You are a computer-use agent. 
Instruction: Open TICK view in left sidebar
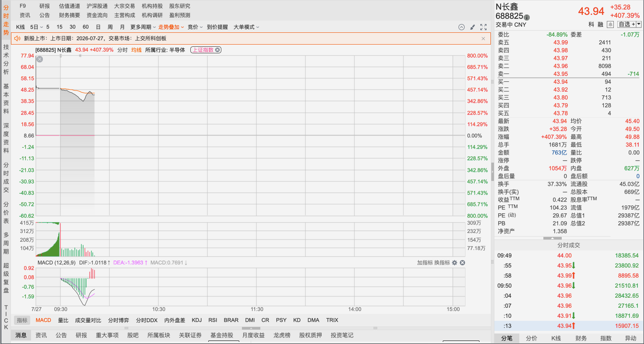pos(6,317)
